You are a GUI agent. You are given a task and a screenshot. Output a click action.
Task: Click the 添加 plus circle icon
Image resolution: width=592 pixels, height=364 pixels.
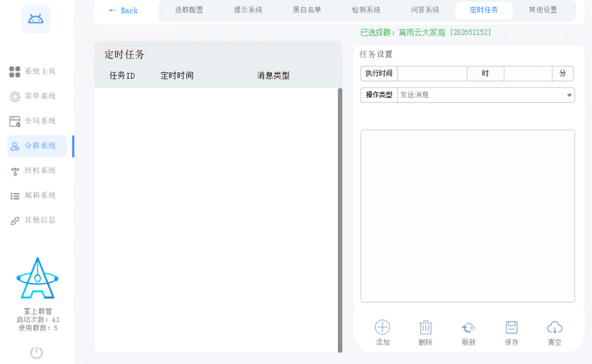[382, 327]
